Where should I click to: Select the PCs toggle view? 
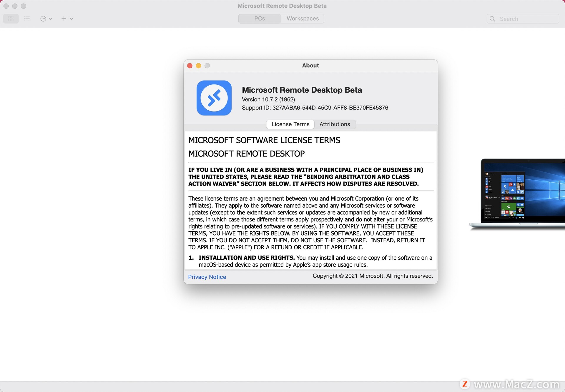pyautogui.click(x=260, y=18)
